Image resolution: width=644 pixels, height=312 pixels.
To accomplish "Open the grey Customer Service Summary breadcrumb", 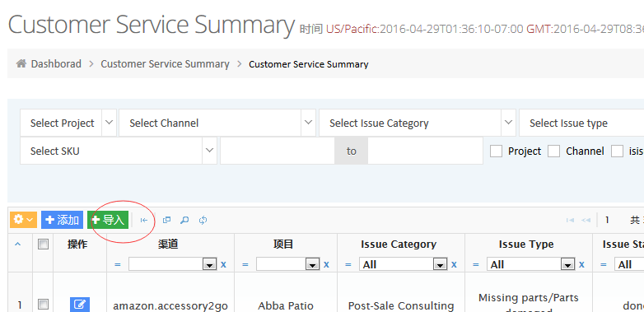I will click(x=165, y=64).
